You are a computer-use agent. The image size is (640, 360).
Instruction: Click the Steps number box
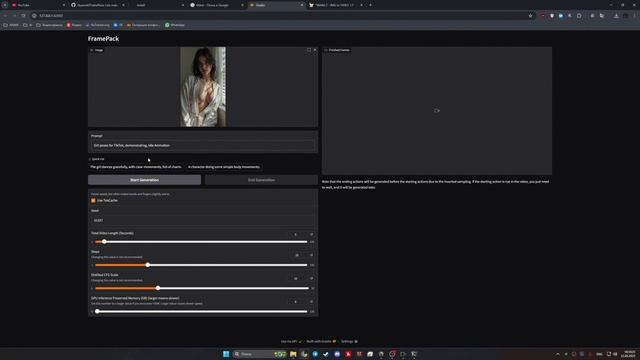(x=298, y=255)
